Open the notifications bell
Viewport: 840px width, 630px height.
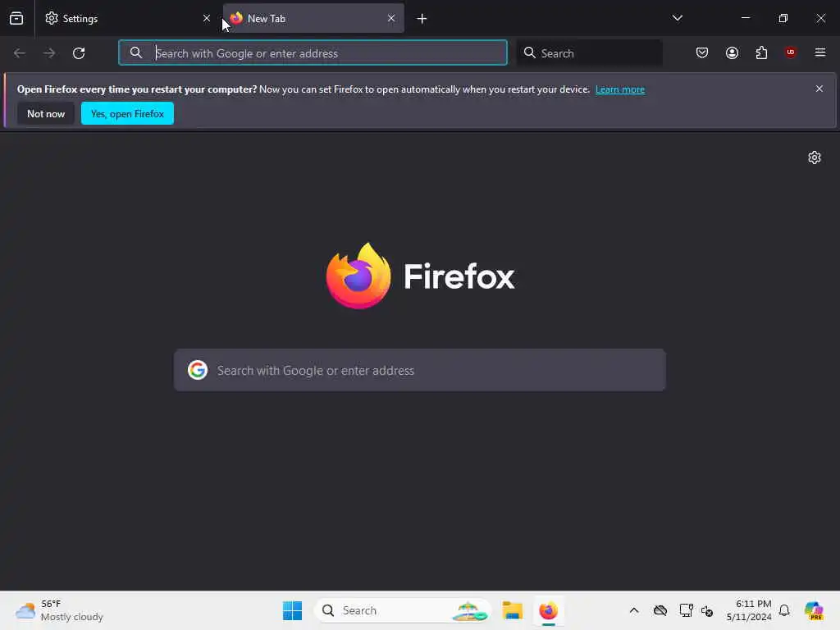[x=784, y=610]
